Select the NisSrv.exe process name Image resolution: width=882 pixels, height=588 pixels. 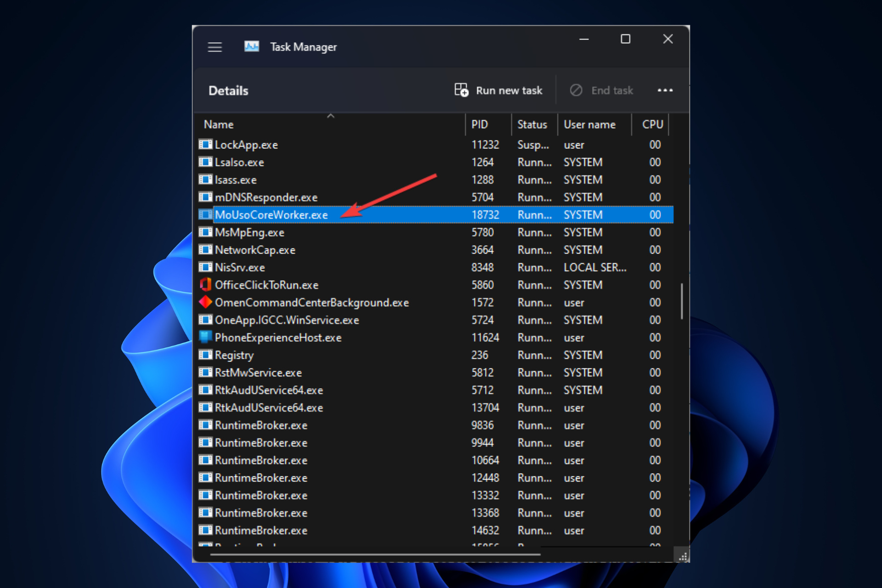240,267
